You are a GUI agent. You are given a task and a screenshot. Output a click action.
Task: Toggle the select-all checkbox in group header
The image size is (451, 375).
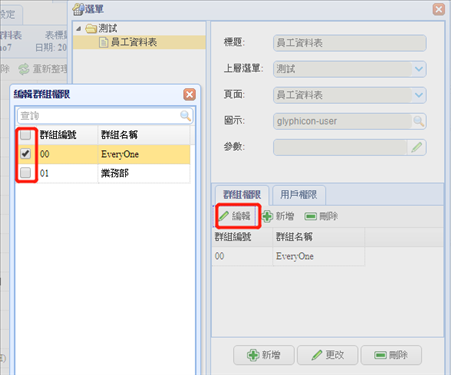[x=26, y=135]
